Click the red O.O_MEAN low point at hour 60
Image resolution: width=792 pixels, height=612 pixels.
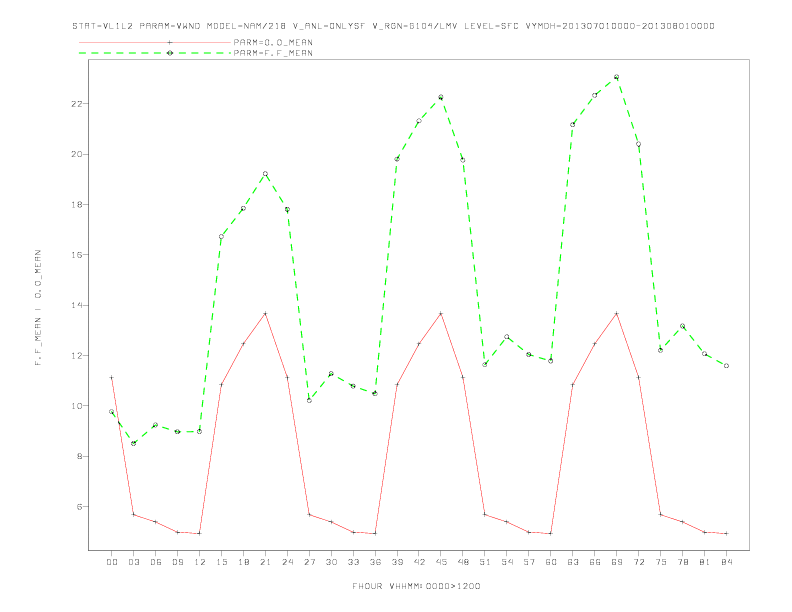pos(551,533)
